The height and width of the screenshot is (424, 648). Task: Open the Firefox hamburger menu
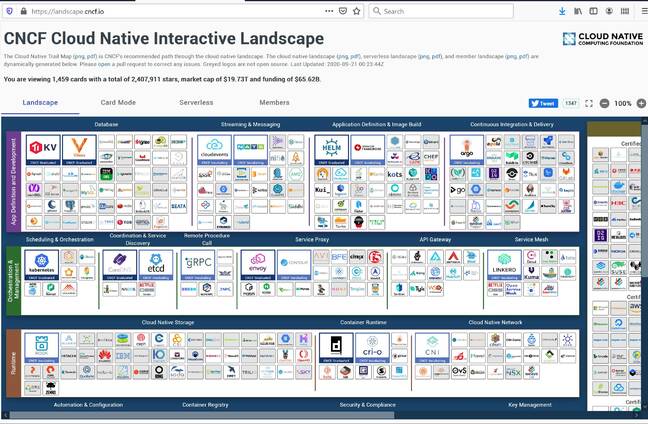tap(644, 11)
